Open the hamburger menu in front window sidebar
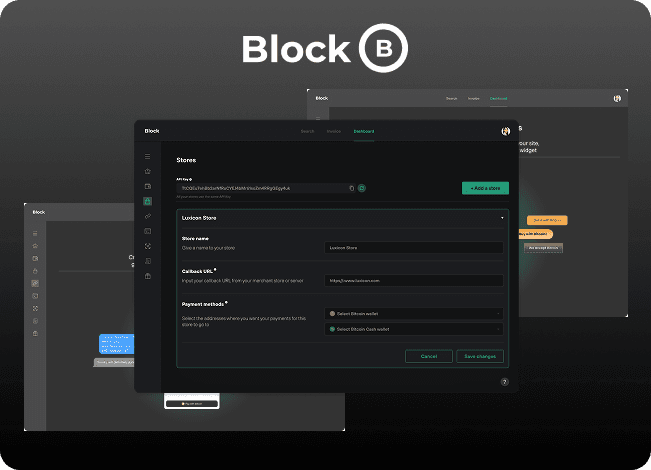Image resolution: width=651 pixels, height=470 pixels. pos(147,157)
